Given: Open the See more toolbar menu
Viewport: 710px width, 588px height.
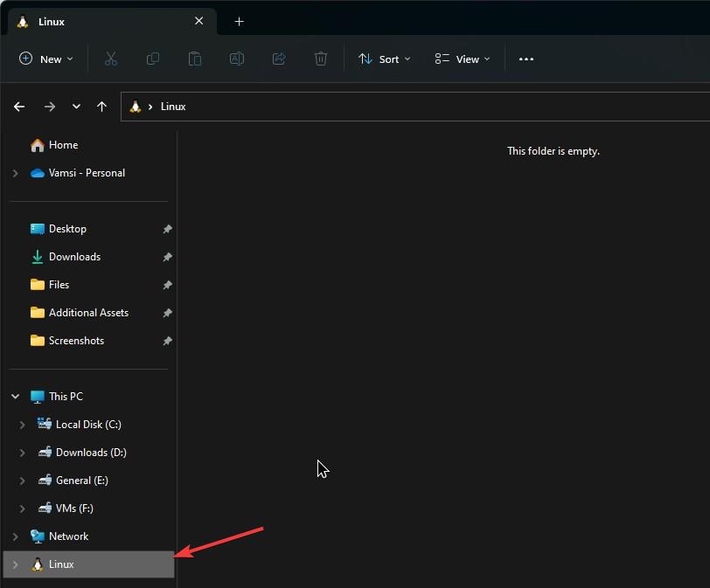Looking at the screenshot, I should pyautogui.click(x=526, y=59).
